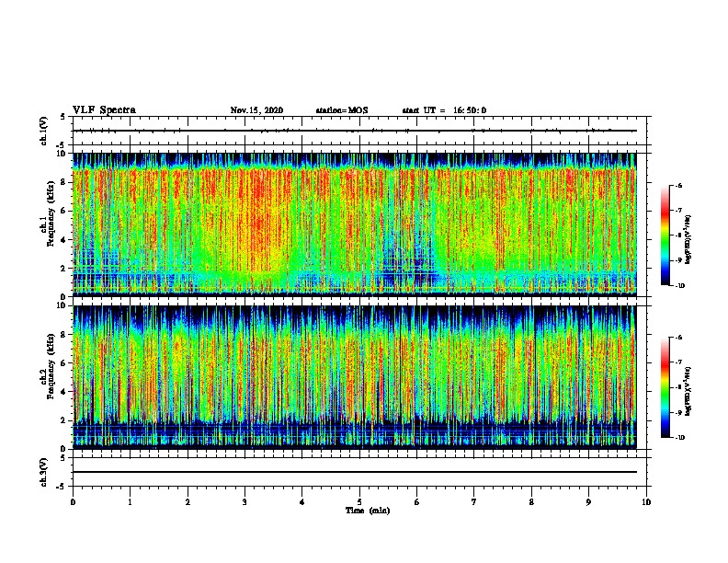Click time axis tick label "10"

click(x=646, y=502)
